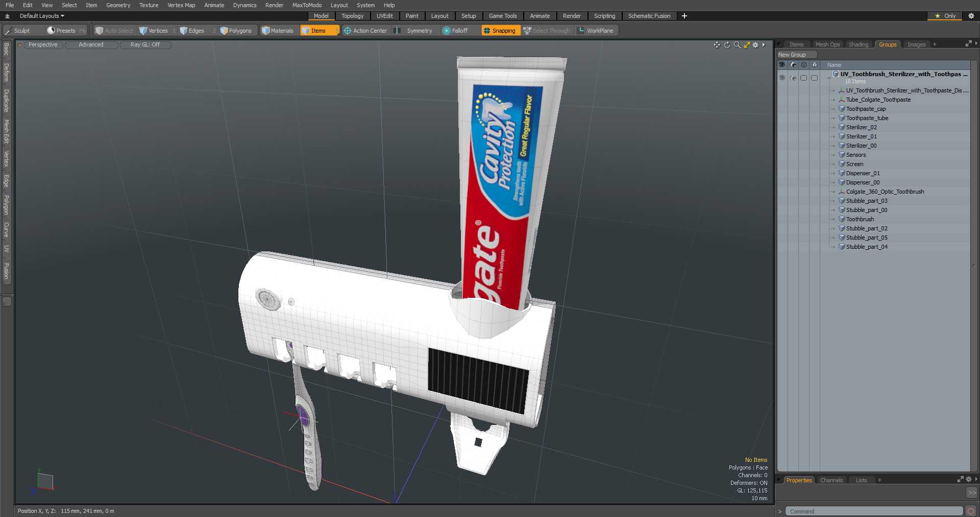The height and width of the screenshot is (517, 980).
Task: Open the Ray GL: Off dropdown
Action: 145,45
